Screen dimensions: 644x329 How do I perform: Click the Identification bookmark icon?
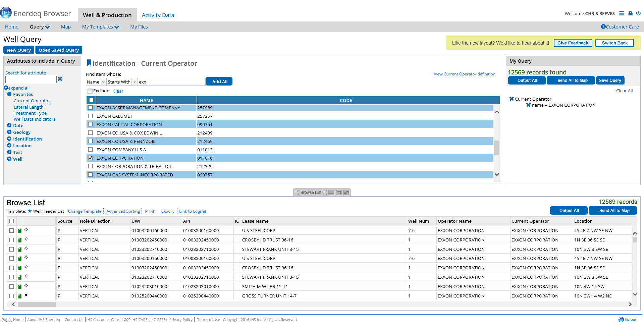pos(89,63)
